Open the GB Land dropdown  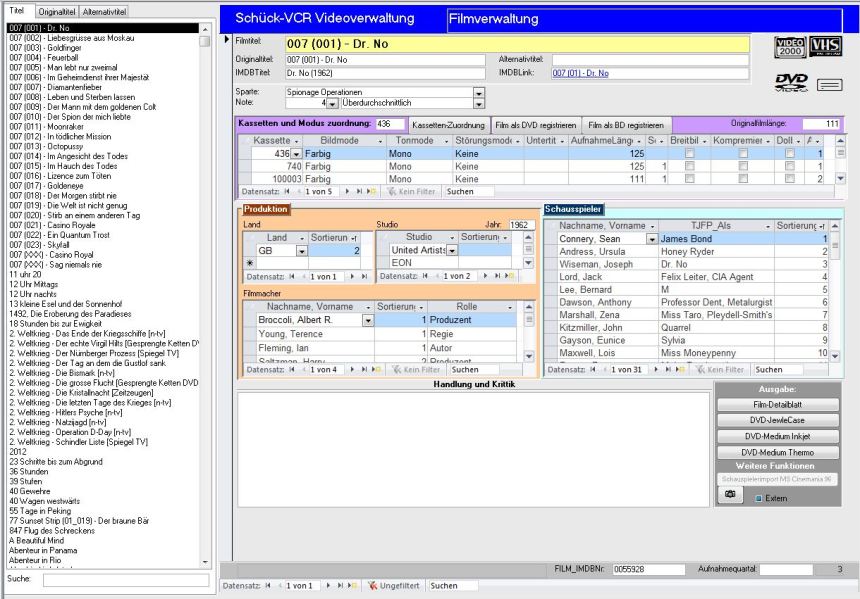click(x=301, y=251)
